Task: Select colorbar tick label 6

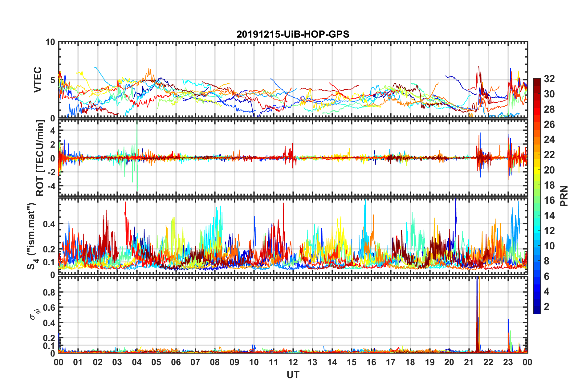Action: [x=547, y=276]
